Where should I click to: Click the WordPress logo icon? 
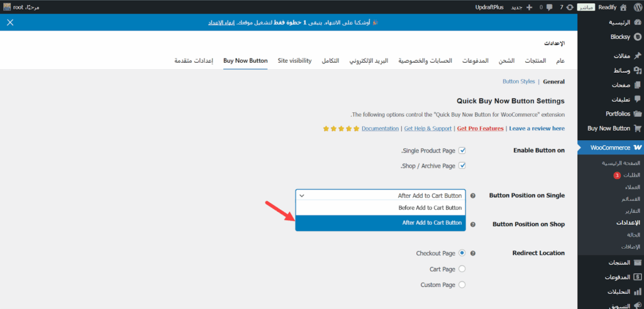click(x=636, y=7)
